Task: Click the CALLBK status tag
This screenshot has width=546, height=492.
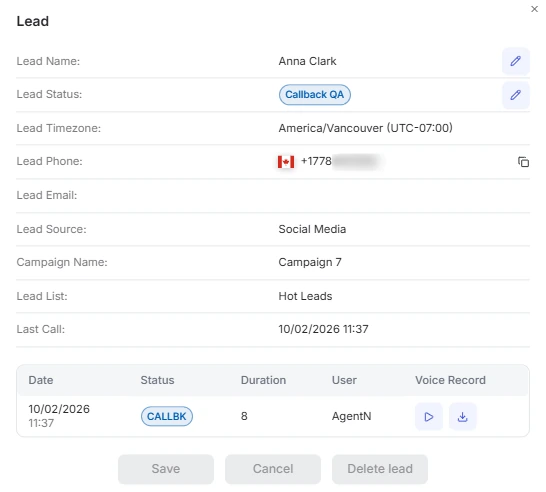Action: [x=167, y=416]
